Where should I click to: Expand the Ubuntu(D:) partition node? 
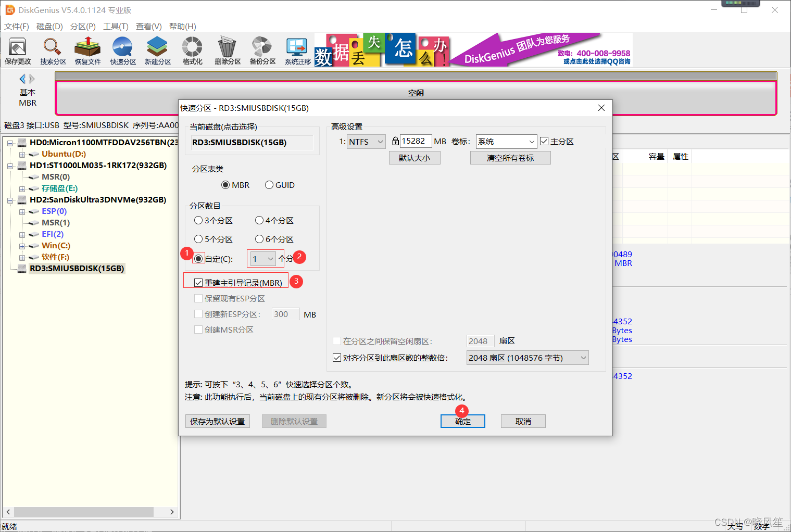(22, 154)
